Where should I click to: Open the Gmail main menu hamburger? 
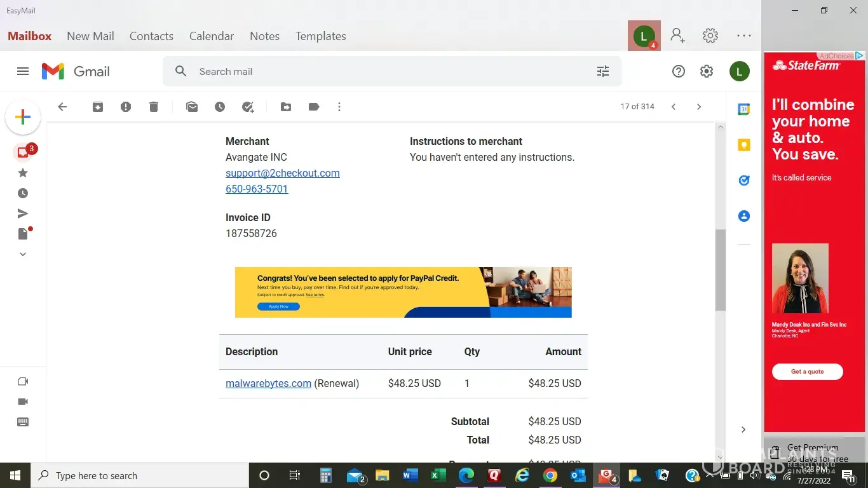[23, 71]
